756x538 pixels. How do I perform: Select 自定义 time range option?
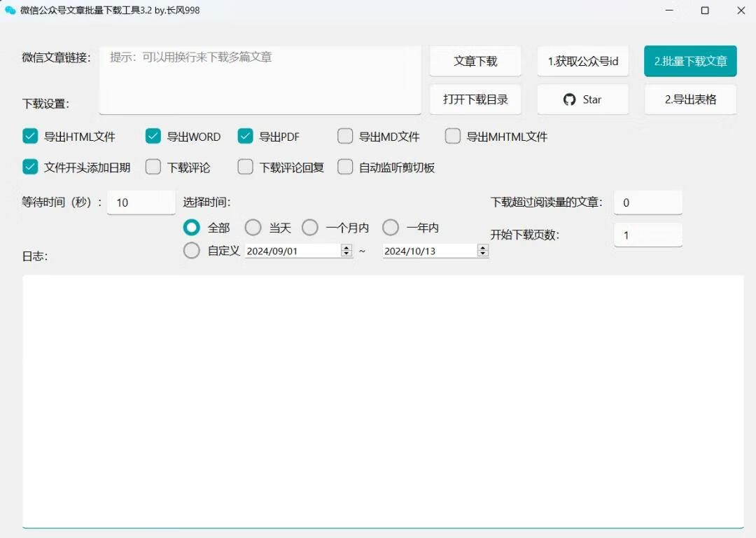tap(192, 250)
